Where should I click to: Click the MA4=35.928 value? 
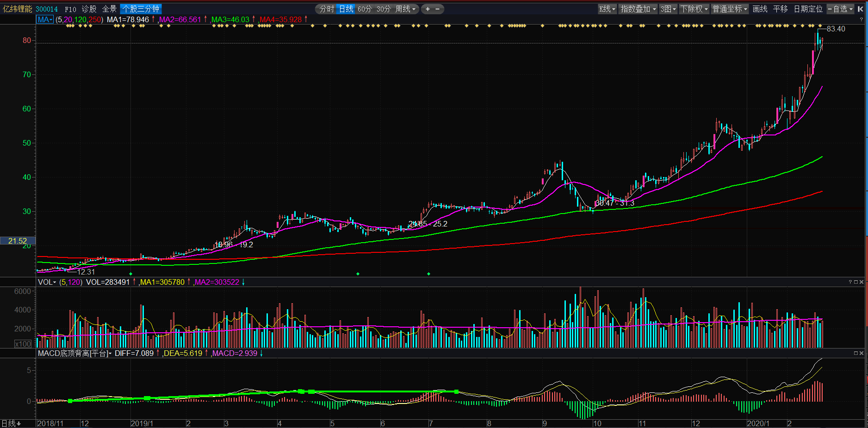tap(280, 19)
